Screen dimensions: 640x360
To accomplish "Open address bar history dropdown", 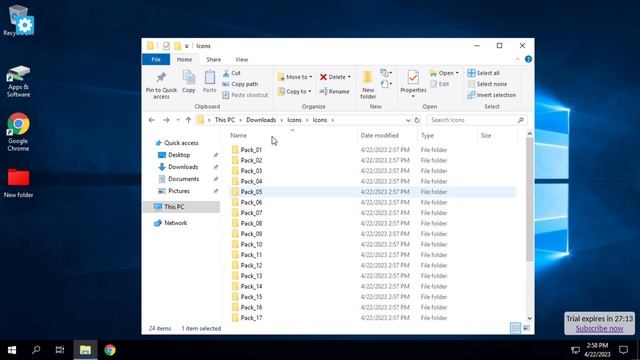I will [x=408, y=120].
